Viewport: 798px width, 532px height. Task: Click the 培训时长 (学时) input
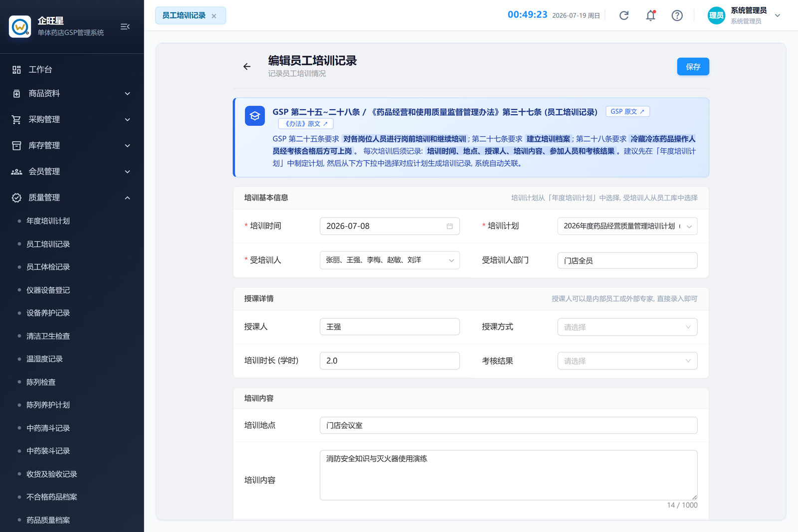tap(390, 361)
